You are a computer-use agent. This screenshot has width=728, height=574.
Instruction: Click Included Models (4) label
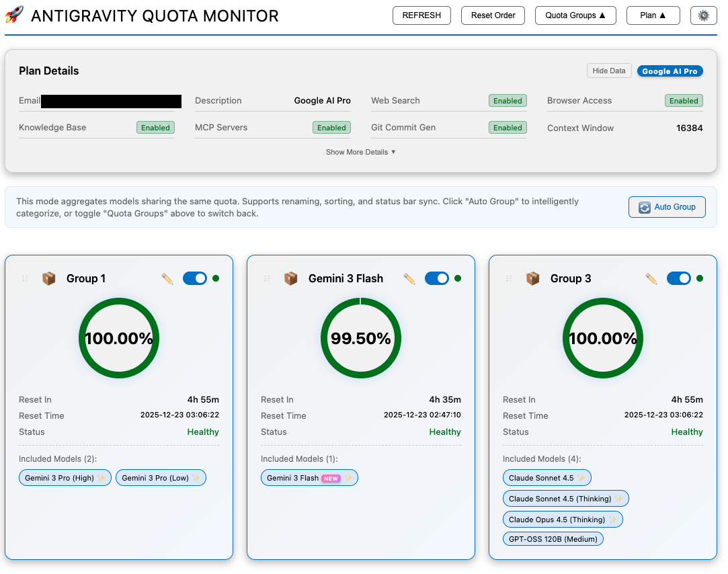tap(542, 459)
